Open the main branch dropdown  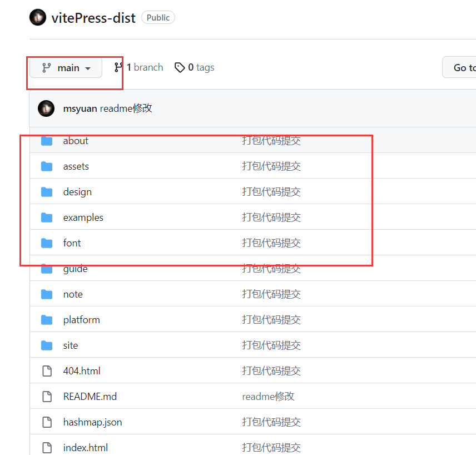click(x=66, y=68)
